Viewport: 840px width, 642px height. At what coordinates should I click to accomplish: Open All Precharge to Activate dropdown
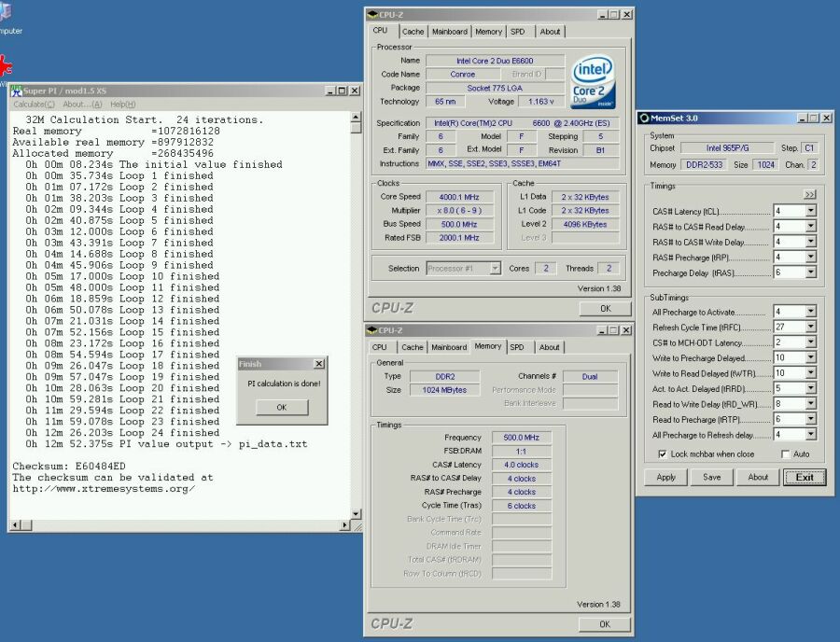coord(810,311)
